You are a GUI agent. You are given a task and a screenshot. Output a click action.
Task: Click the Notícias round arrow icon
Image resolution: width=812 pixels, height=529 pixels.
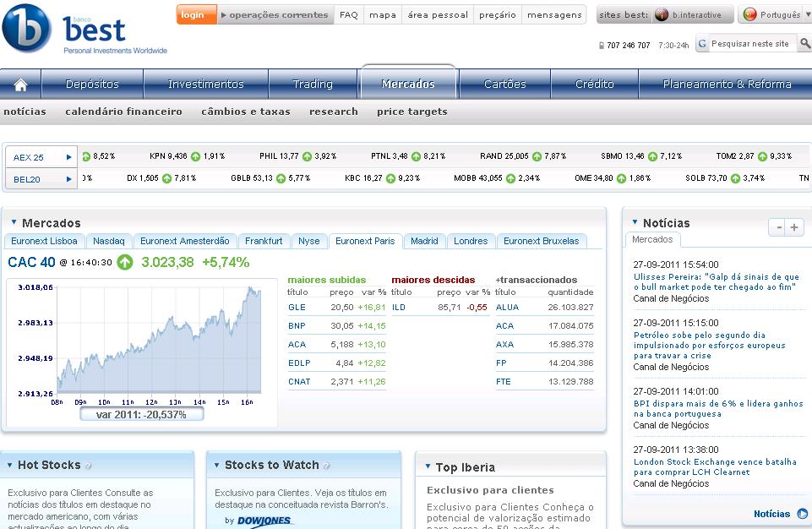click(802, 514)
